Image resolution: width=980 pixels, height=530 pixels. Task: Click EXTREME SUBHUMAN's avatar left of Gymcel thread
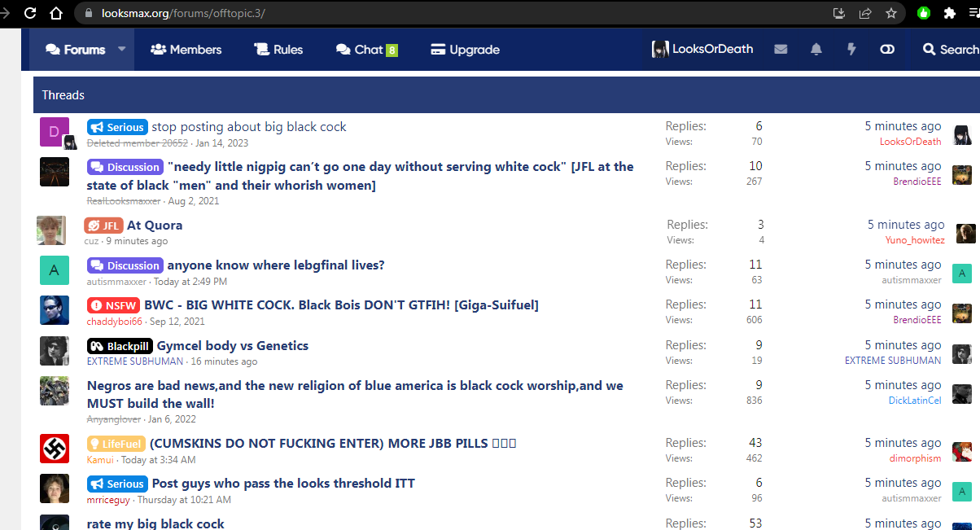pyautogui.click(x=55, y=351)
